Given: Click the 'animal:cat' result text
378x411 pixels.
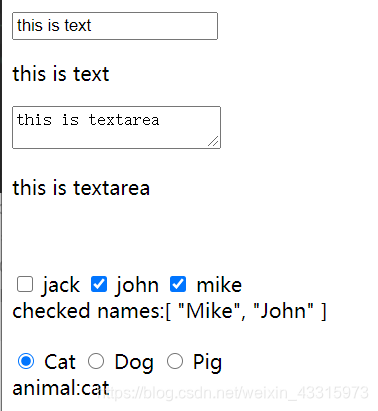Looking at the screenshot, I should (61, 388).
